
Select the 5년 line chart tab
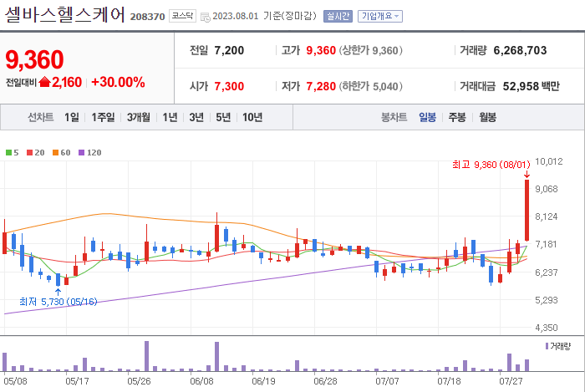coord(223,118)
